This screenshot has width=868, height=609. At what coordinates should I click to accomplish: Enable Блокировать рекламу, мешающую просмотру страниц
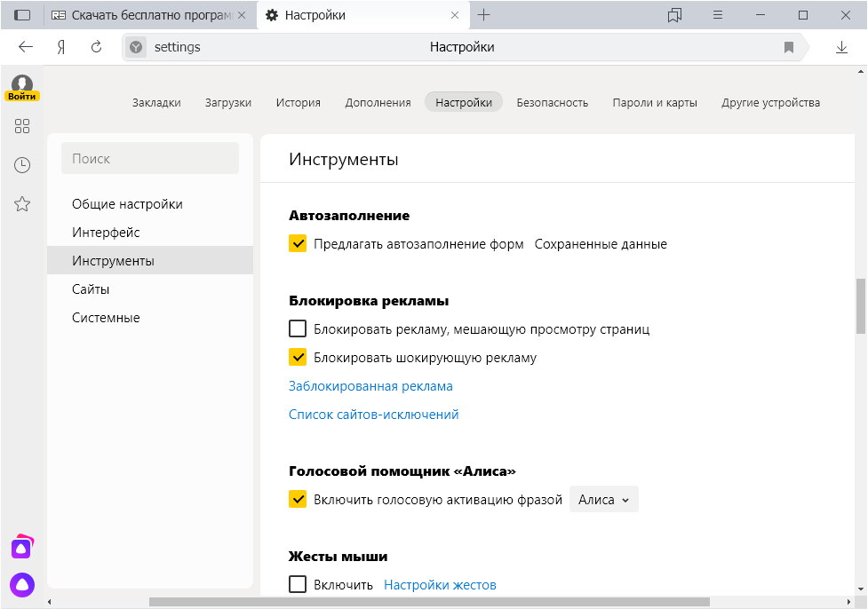click(298, 328)
